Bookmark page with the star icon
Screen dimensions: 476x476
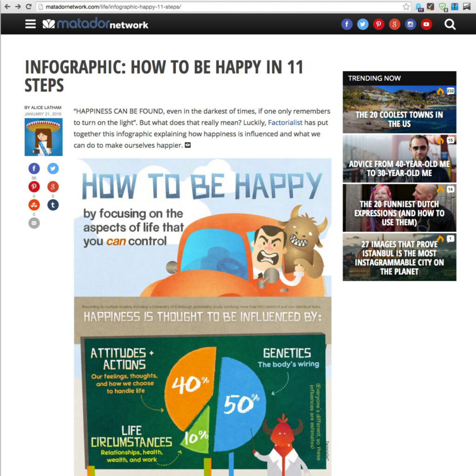[x=406, y=7]
